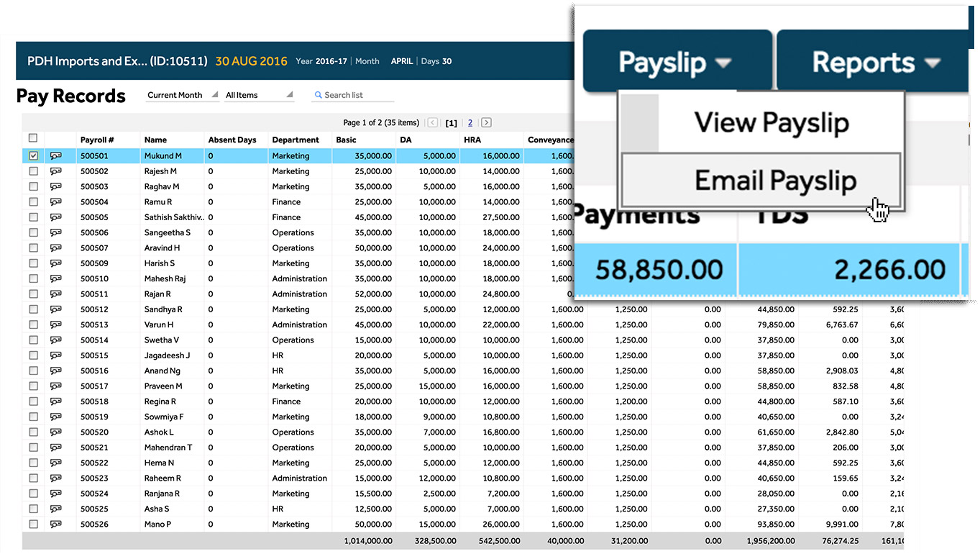This screenshot has width=980, height=554.
Task: Select the payroll number 500520
Action: (94, 432)
